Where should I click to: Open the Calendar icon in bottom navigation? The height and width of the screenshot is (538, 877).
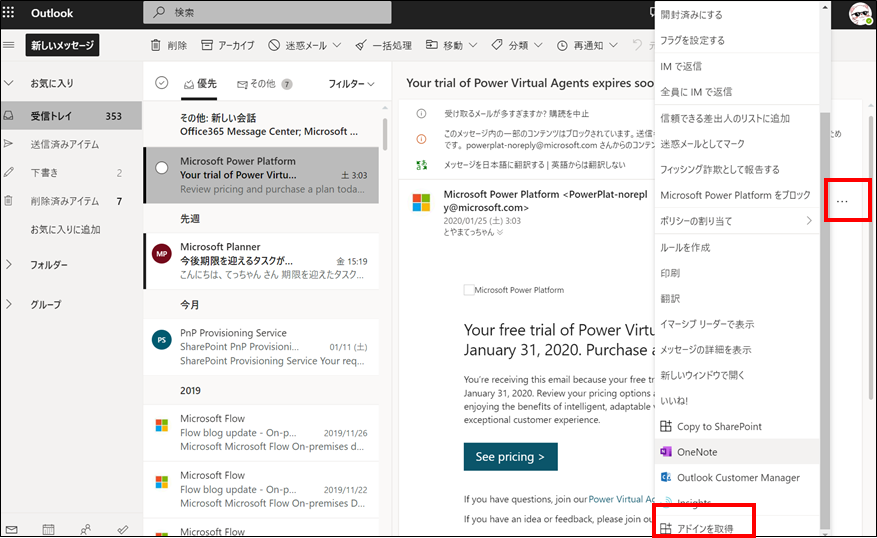coord(49,529)
